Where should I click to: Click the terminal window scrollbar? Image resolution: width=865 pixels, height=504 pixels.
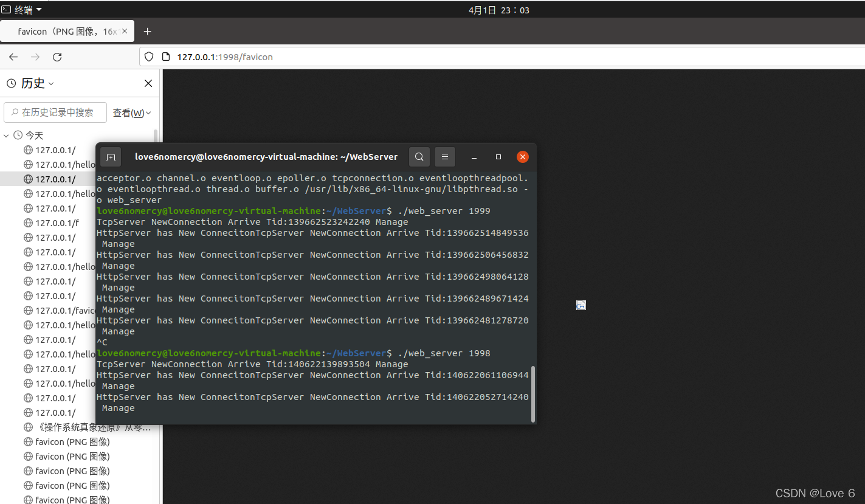pos(533,394)
